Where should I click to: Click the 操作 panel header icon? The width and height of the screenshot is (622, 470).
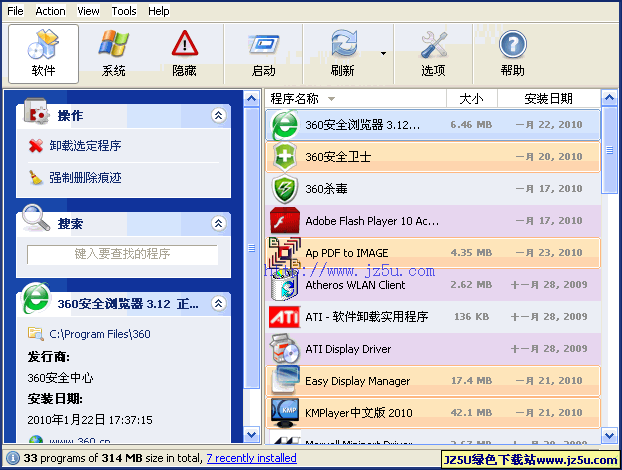(x=36, y=111)
